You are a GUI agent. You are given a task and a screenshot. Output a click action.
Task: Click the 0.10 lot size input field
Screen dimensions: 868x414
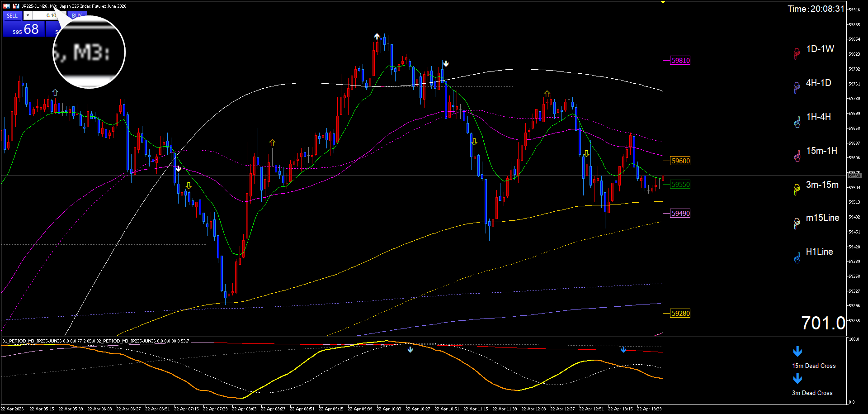(x=45, y=15)
